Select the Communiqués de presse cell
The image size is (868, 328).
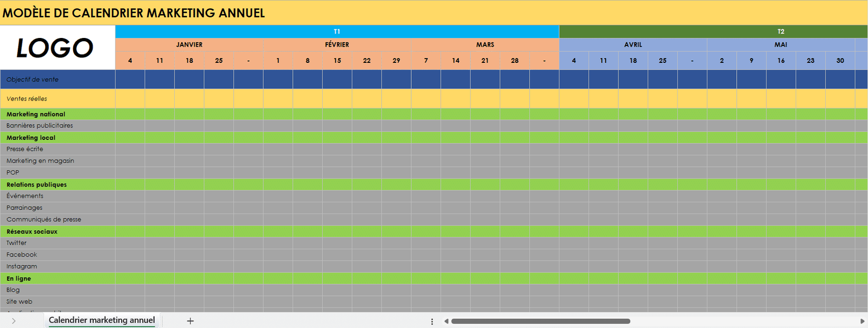pyautogui.click(x=44, y=220)
